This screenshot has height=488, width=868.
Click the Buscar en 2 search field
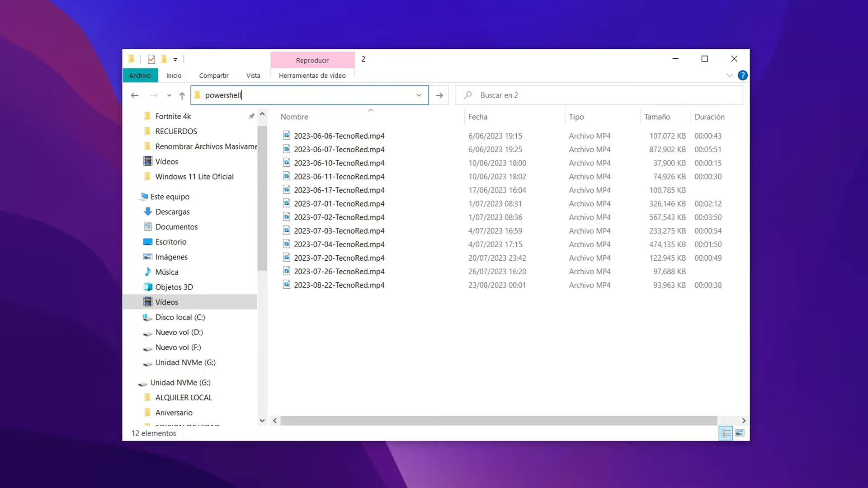pyautogui.click(x=599, y=95)
